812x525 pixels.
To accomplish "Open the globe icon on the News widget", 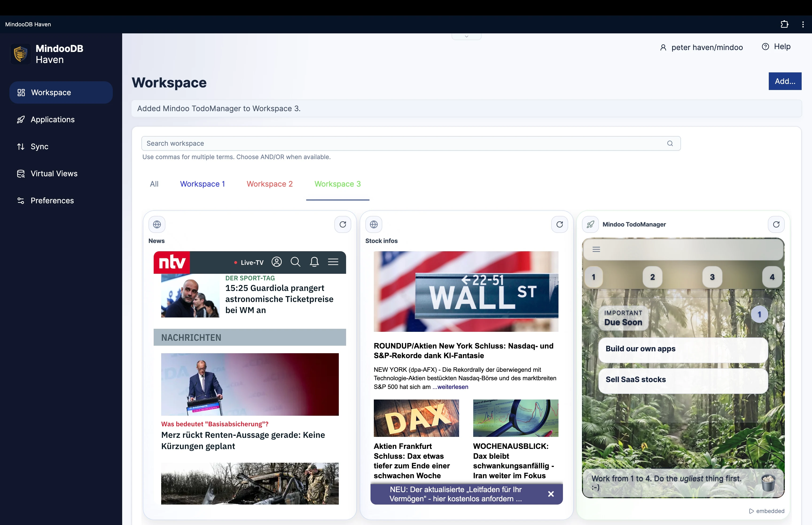I will point(157,224).
